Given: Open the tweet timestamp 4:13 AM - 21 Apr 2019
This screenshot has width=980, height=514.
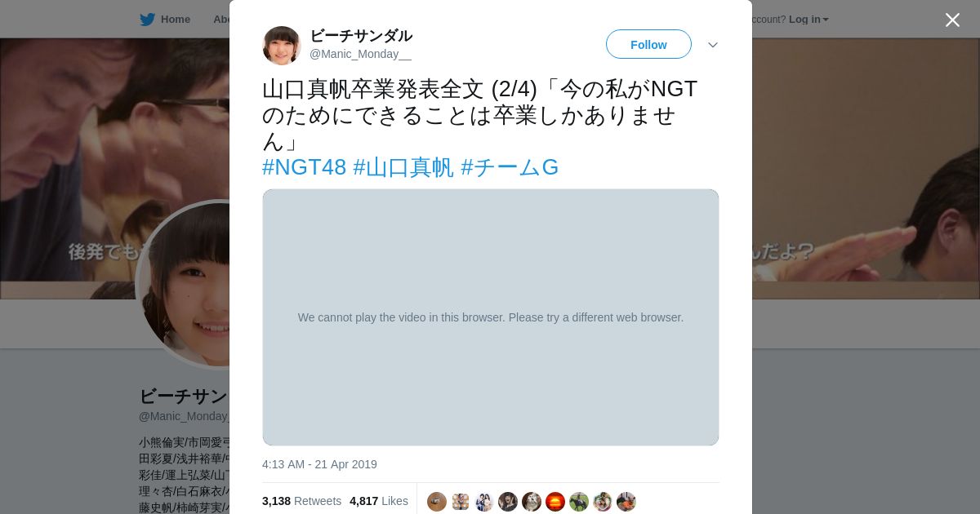Looking at the screenshot, I should click(x=319, y=464).
